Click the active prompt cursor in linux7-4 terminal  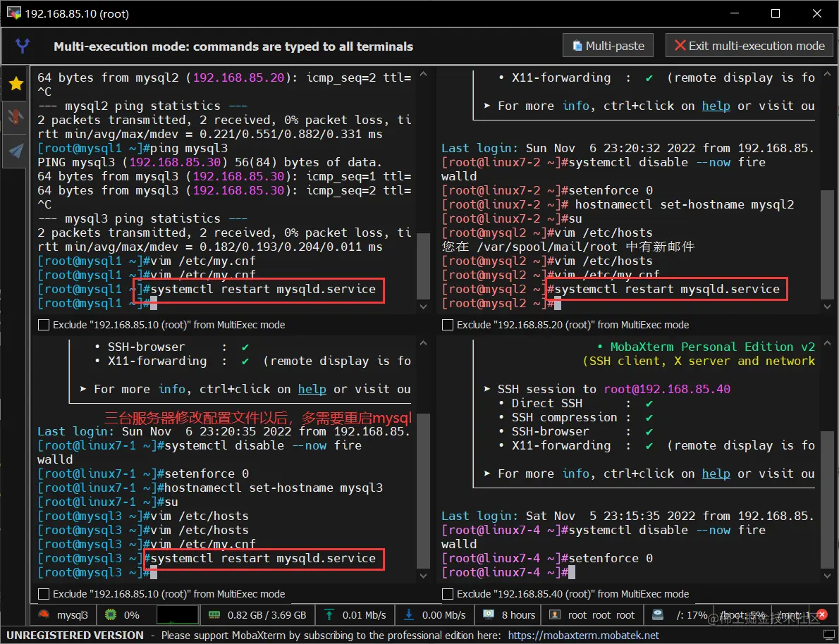pos(572,572)
